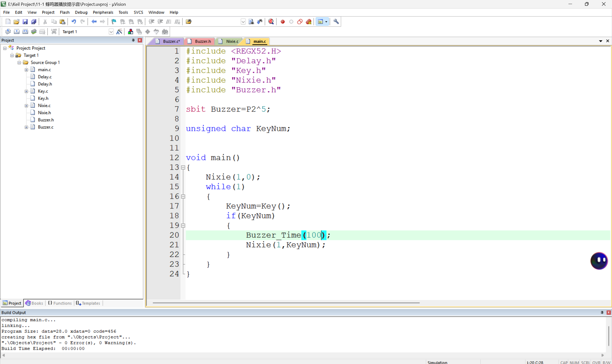Toggle auto-hide pin on Build Output
Screen dimensions: 612x364
click(602, 312)
